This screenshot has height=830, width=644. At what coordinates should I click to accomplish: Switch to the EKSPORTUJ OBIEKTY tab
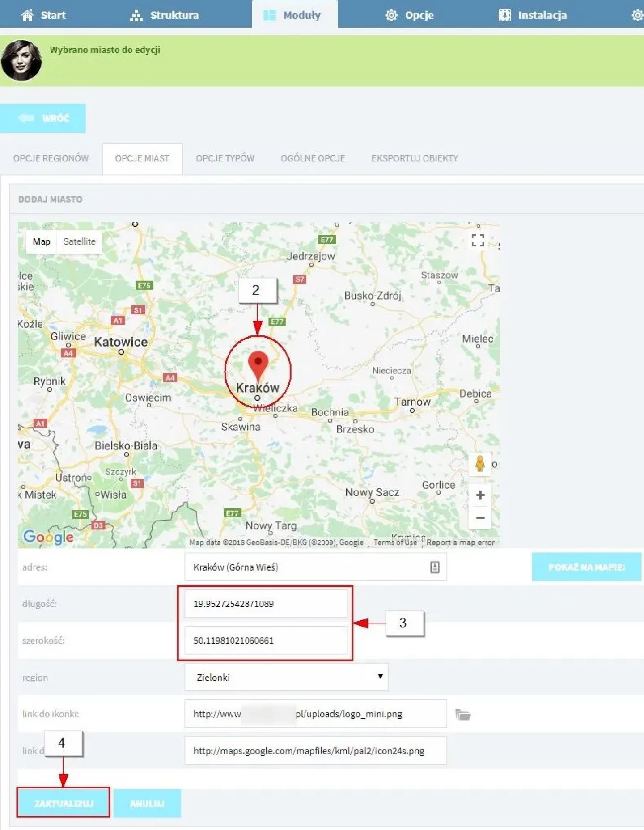tap(415, 158)
